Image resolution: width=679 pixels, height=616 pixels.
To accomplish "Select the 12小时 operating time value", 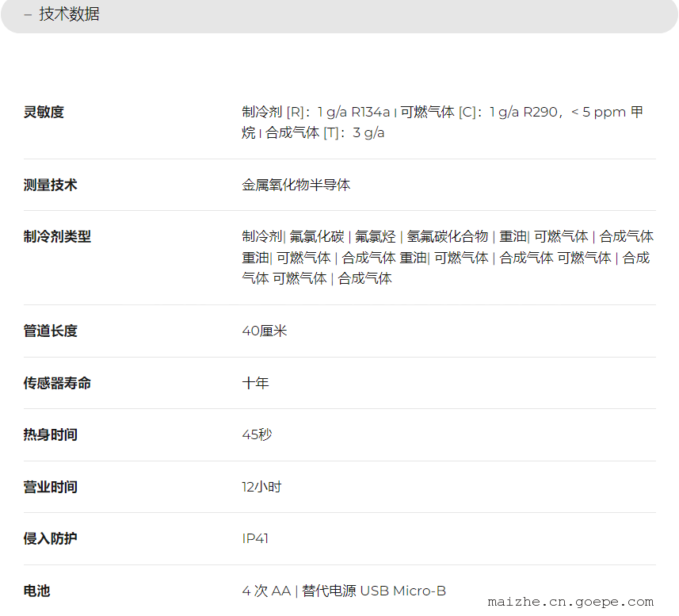I will point(261,488).
